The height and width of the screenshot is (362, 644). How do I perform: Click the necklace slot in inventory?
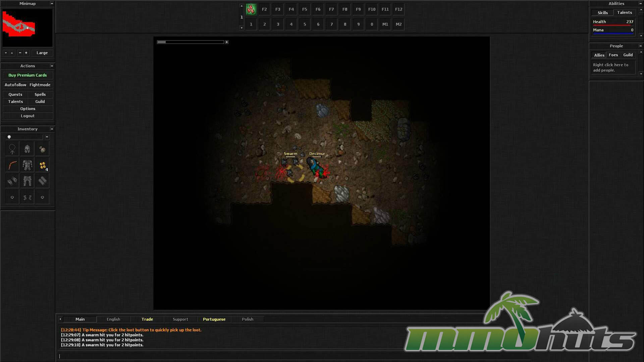(12, 149)
